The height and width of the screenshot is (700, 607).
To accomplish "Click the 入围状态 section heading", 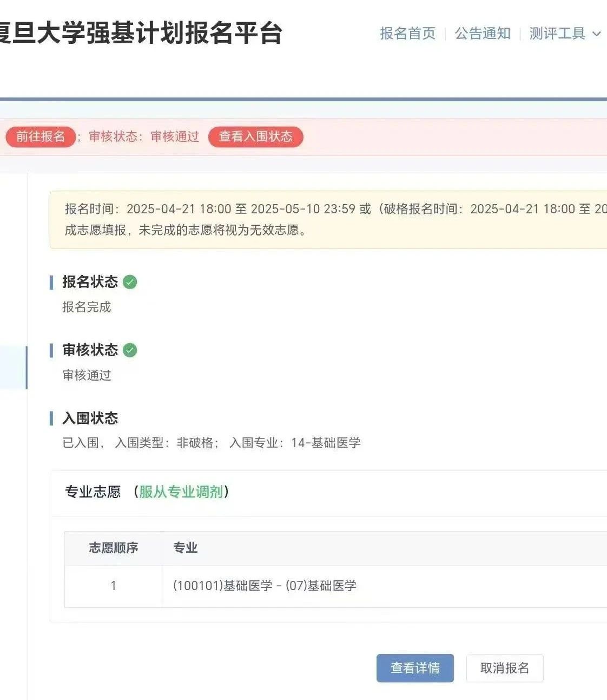I will (90, 418).
